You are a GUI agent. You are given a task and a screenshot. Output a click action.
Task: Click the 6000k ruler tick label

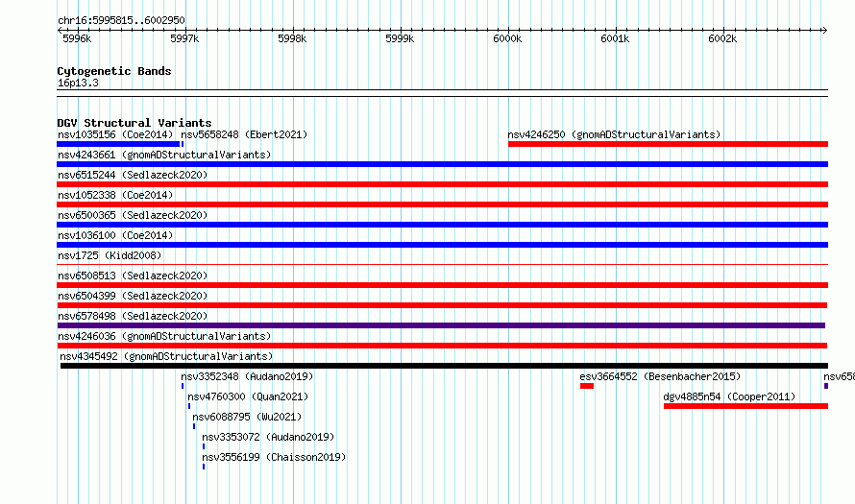tap(507, 38)
